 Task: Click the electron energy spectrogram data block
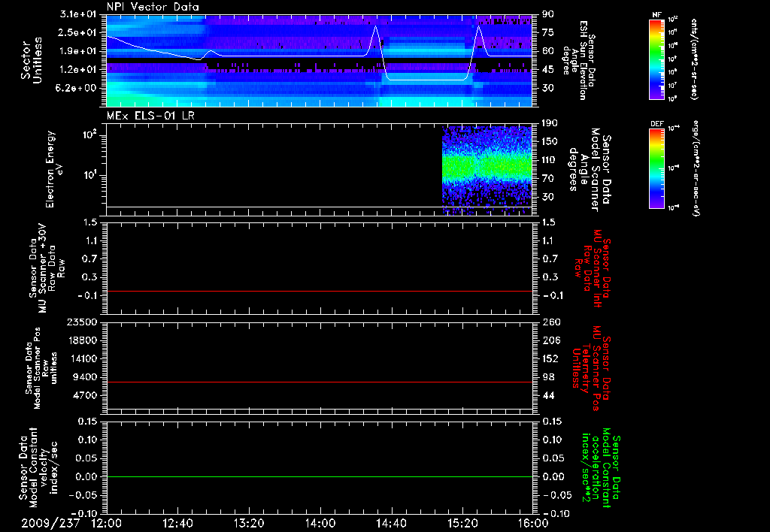[487, 171]
